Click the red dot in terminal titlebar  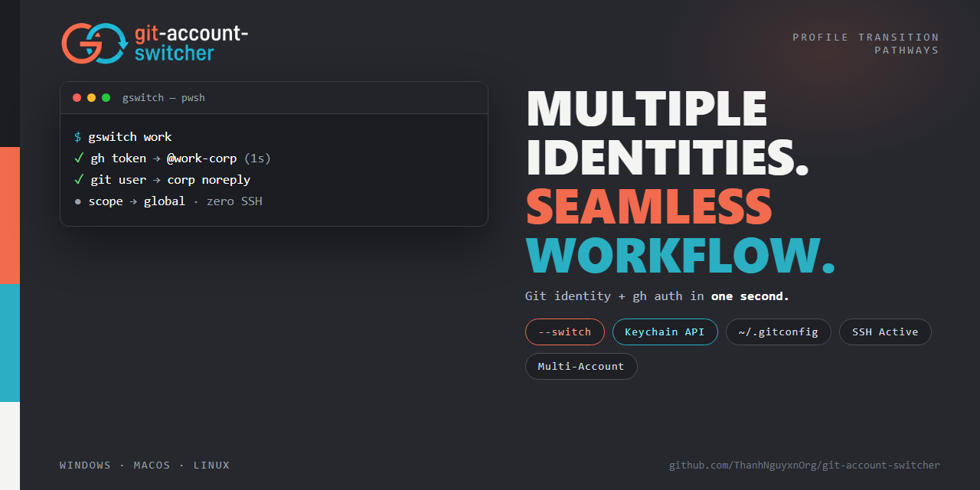tap(77, 98)
